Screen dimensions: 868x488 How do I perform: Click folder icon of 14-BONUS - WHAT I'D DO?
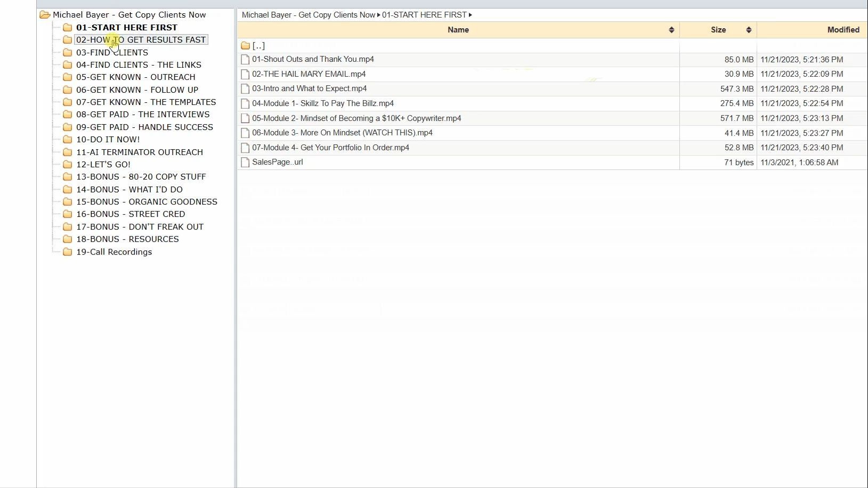click(x=67, y=189)
